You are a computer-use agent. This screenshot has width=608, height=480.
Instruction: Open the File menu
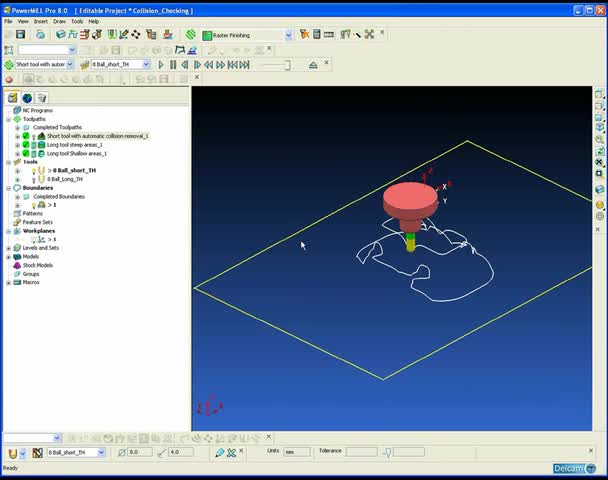coord(8,21)
